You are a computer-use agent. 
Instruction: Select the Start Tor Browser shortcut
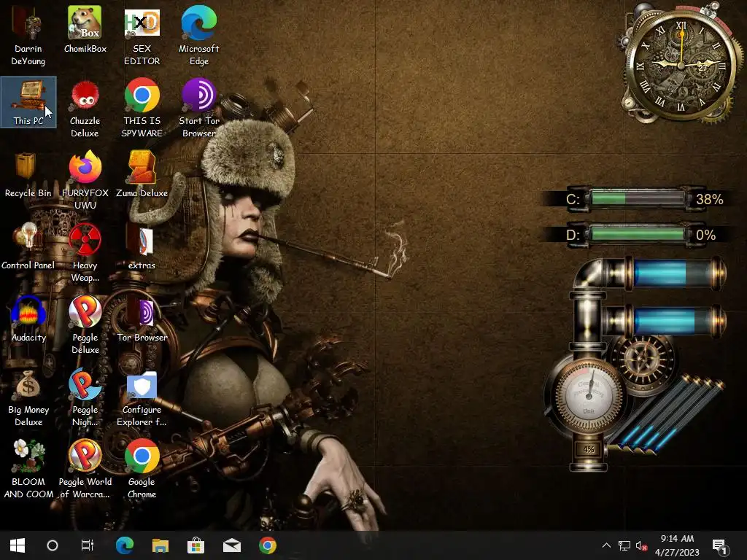(198, 108)
